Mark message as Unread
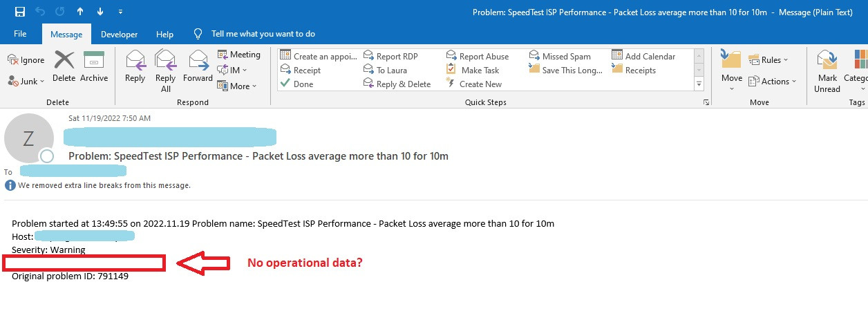The height and width of the screenshot is (329, 868). tap(827, 71)
